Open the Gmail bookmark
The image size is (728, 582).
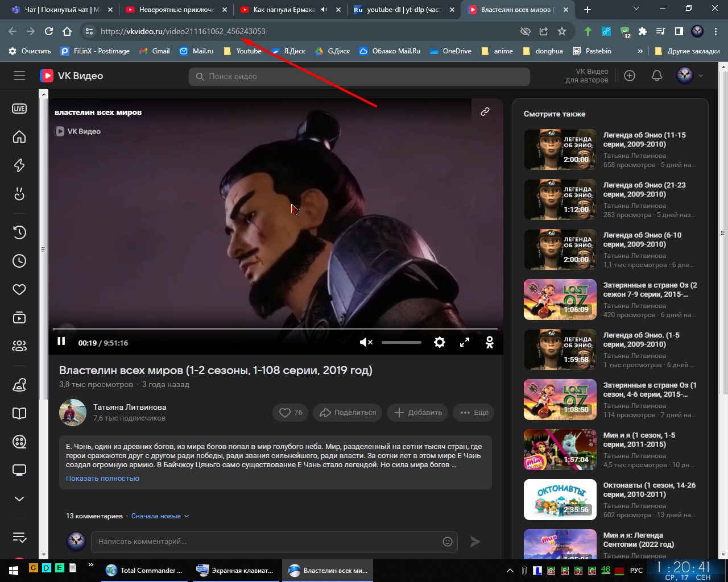click(x=154, y=51)
